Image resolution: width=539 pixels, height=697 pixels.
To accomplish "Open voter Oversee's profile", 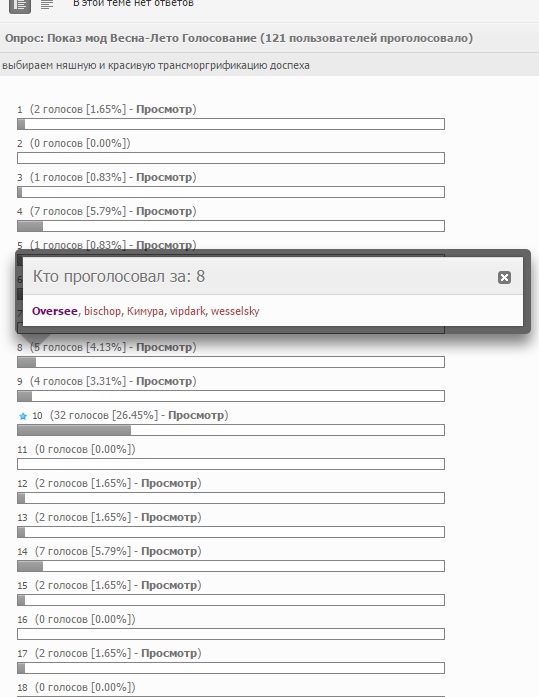I will [55, 311].
